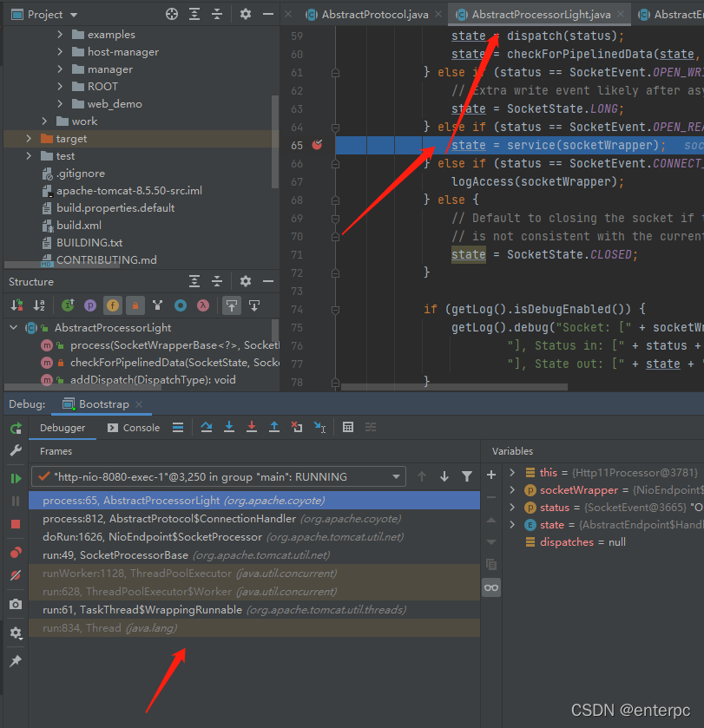Click breakpoint marker on line 65

[x=317, y=145]
